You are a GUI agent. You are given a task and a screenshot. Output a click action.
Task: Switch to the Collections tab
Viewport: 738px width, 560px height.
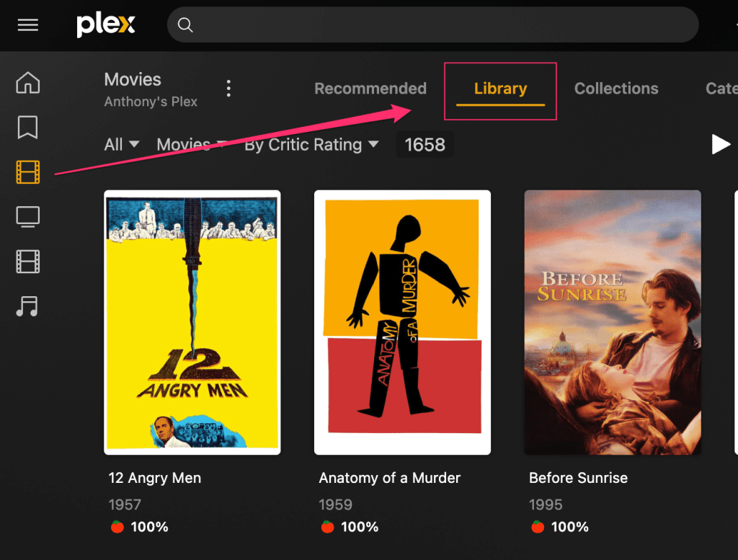[x=616, y=89]
